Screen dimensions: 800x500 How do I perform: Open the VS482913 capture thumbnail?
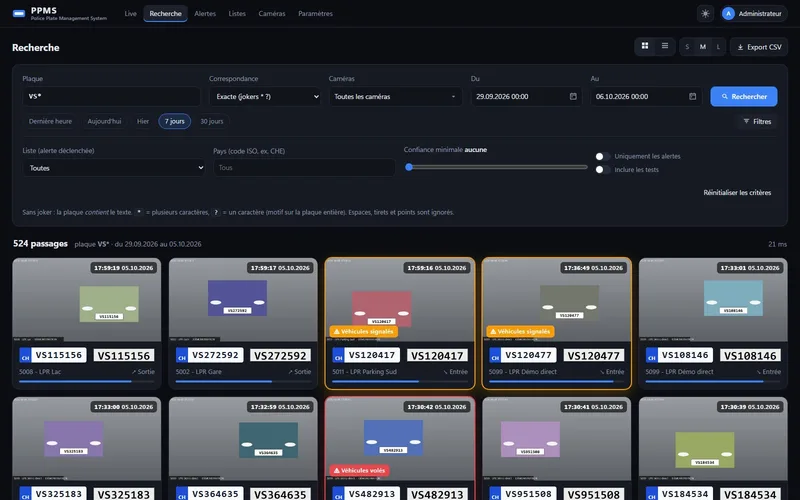pyautogui.click(x=400, y=440)
